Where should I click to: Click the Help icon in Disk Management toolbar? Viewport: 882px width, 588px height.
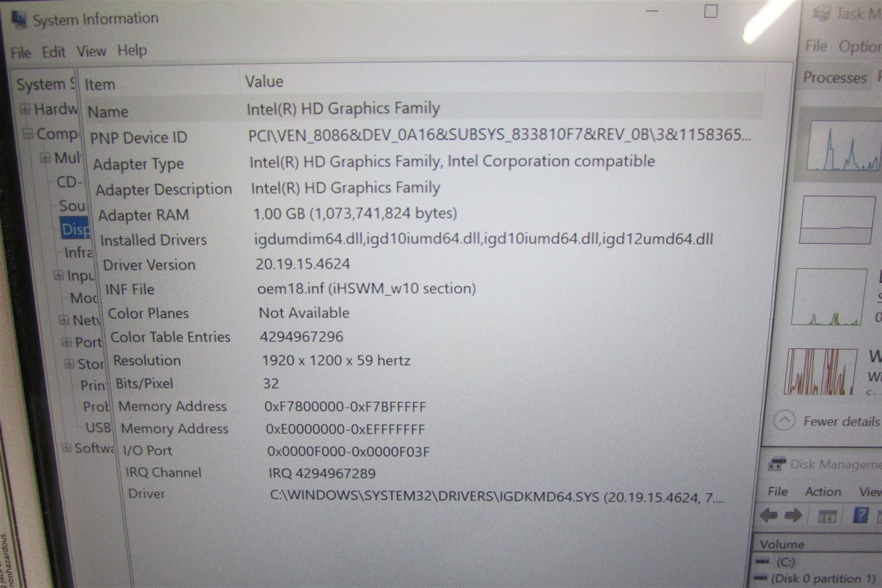pyautogui.click(x=861, y=516)
